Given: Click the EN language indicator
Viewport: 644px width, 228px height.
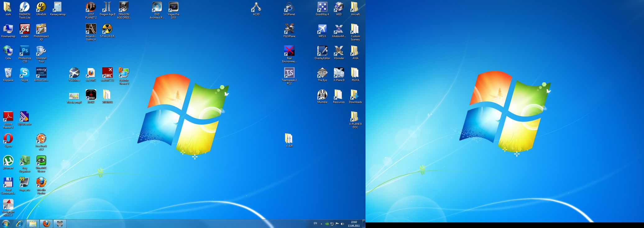Looking at the screenshot, I should click(315, 223).
